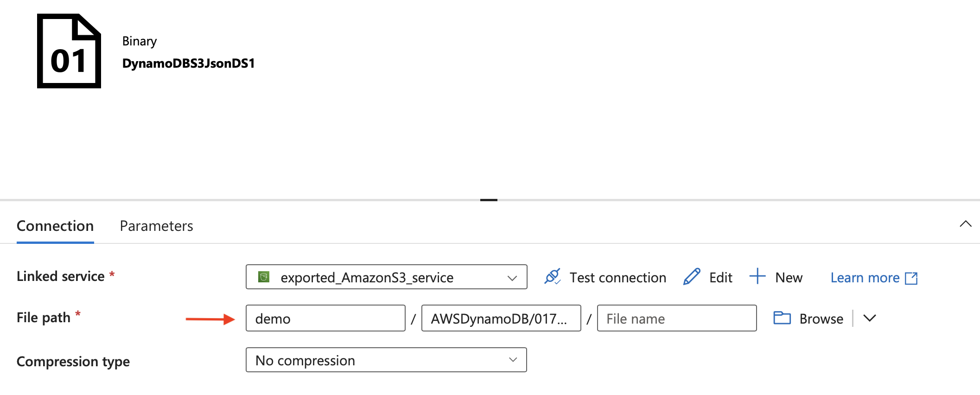This screenshot has width=980, height=395.
Task: Switch to the Parameters tab
Action: (156, 226)
